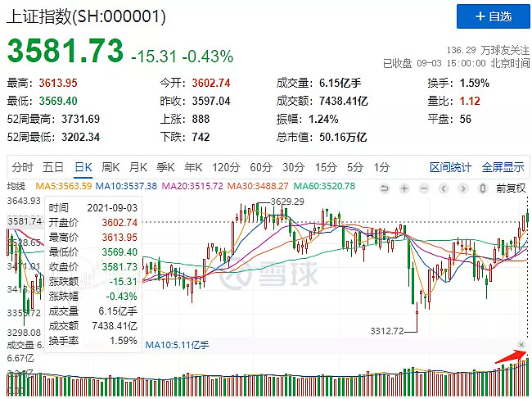Click the -0.43% percentage next to the price
The height and width of the screenshot is (399, 532).
(208, 57)
